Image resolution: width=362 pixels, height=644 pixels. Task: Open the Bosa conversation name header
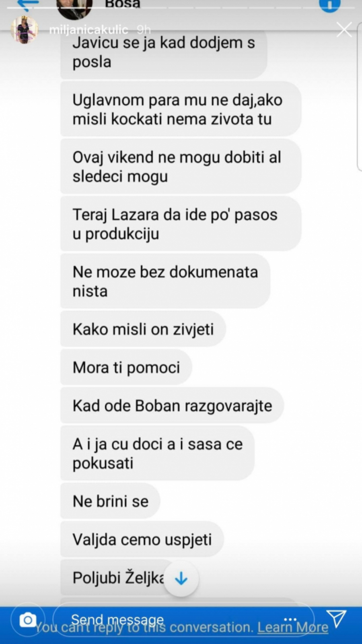coord(123,4)
